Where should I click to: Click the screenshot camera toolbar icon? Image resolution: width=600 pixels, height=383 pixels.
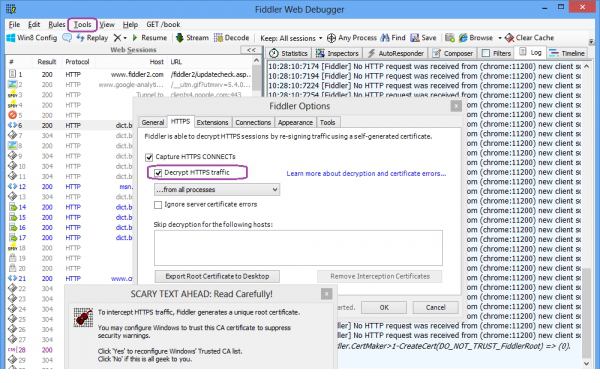point(450,38)
